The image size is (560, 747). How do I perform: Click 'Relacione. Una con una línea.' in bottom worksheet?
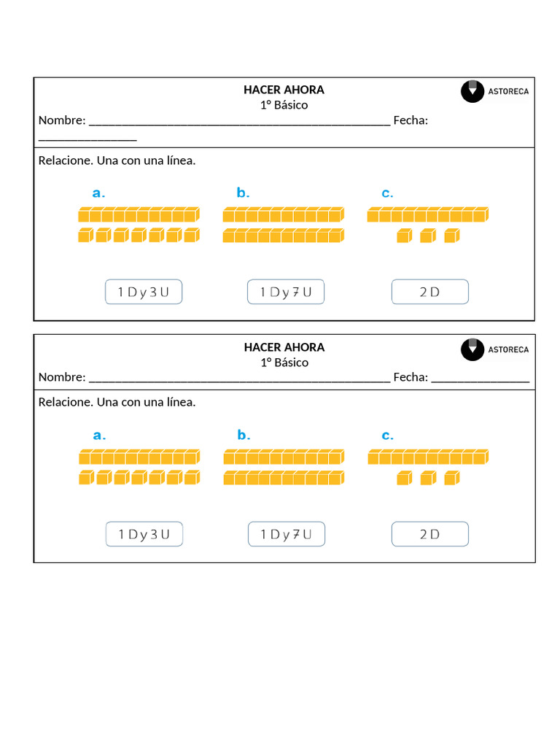pos(117,402)
